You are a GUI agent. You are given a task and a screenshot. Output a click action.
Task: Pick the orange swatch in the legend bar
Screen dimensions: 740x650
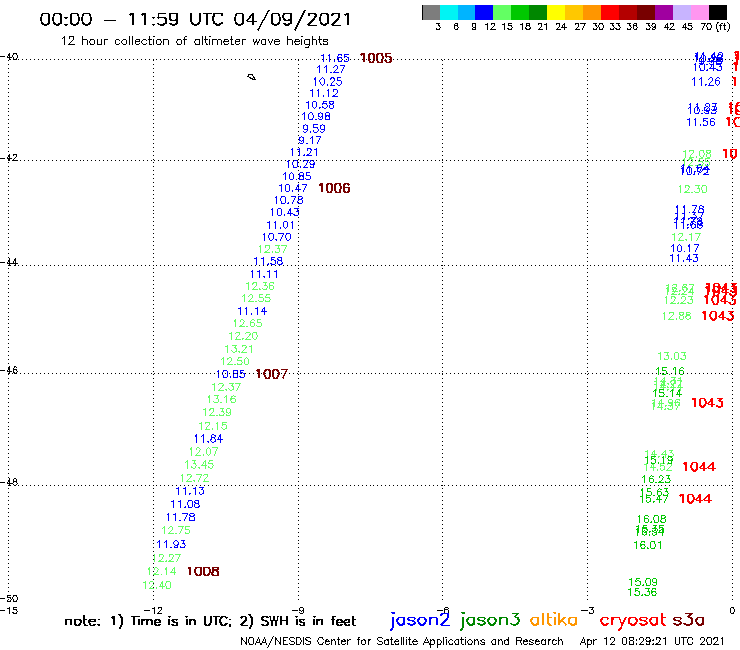click(x=592, y=13)
